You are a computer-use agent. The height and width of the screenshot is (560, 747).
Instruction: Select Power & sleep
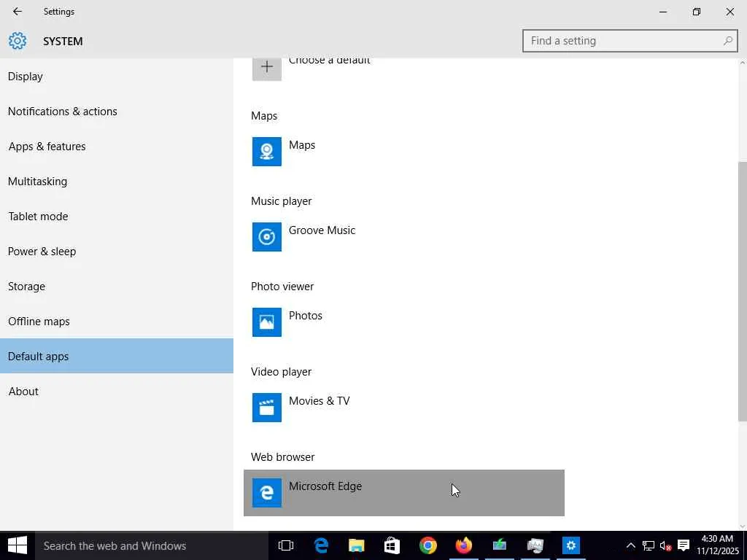pos(117,252)
